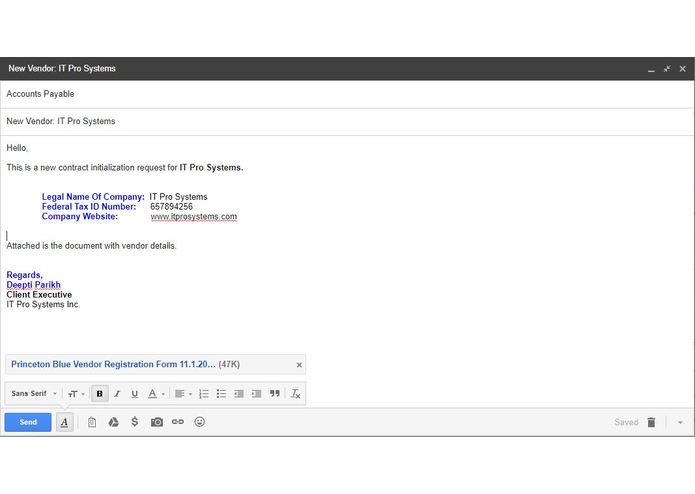Open the text alignment dropdown
The width and height of the screenshot is (695, 494).
tap(183, 393)
